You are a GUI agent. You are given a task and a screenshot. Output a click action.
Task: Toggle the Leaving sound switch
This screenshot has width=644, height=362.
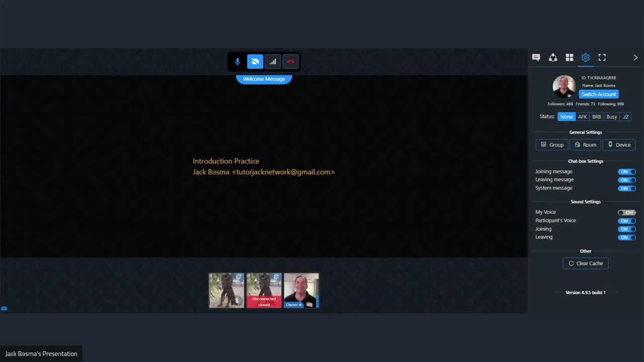[x=627, y=237]
